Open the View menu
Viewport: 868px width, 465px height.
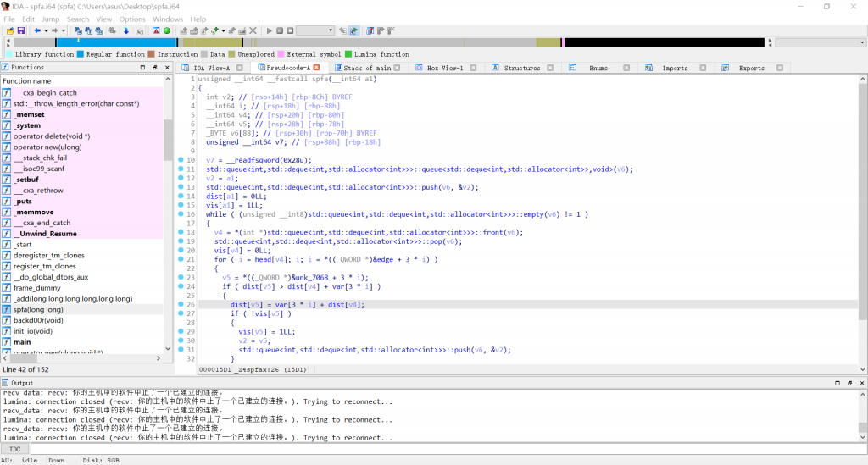(103, 19)
